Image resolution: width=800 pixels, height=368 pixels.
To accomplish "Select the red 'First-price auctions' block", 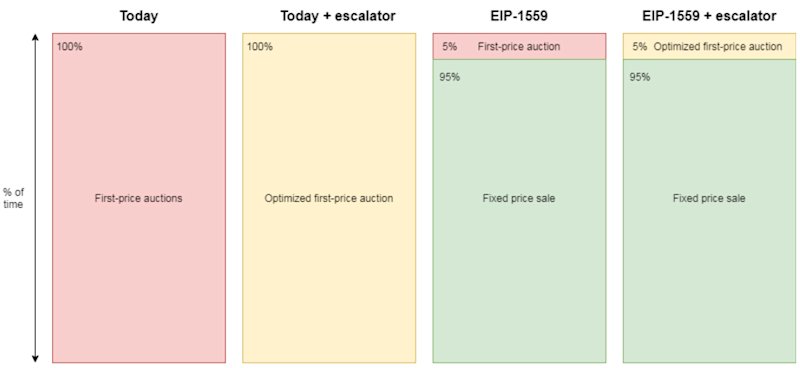I will click(x=139, y=198).
